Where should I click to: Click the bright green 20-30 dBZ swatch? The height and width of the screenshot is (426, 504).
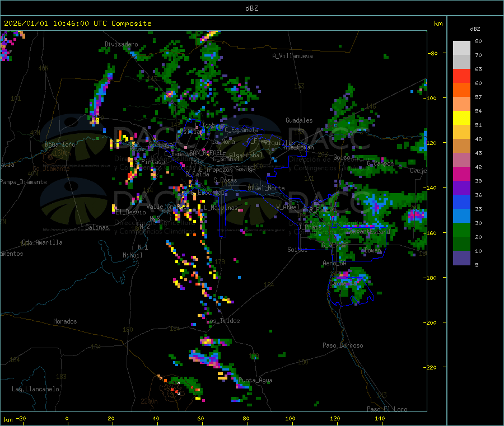[x=461, y=230]
